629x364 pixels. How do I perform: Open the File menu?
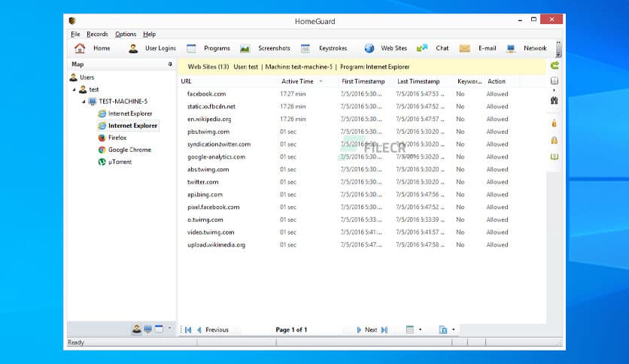[x=75, y=34]
